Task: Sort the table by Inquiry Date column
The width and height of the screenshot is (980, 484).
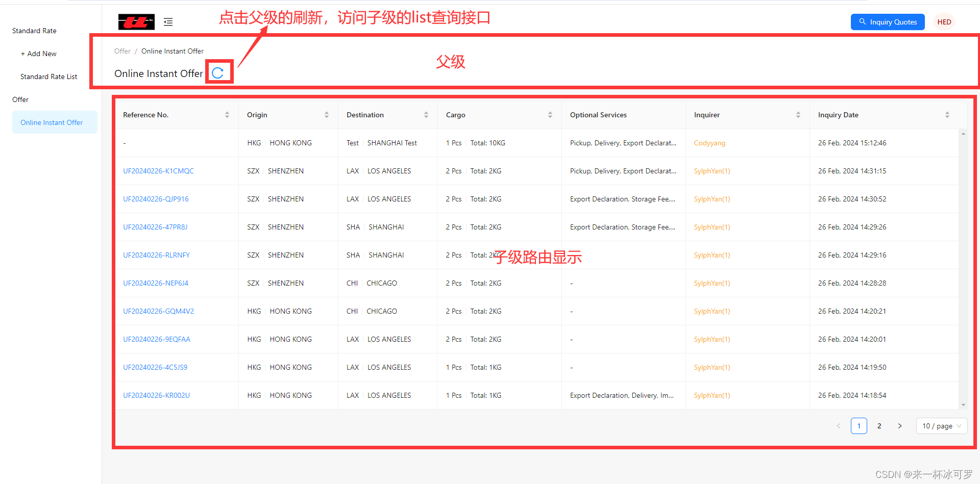Action: coord(948,115)
